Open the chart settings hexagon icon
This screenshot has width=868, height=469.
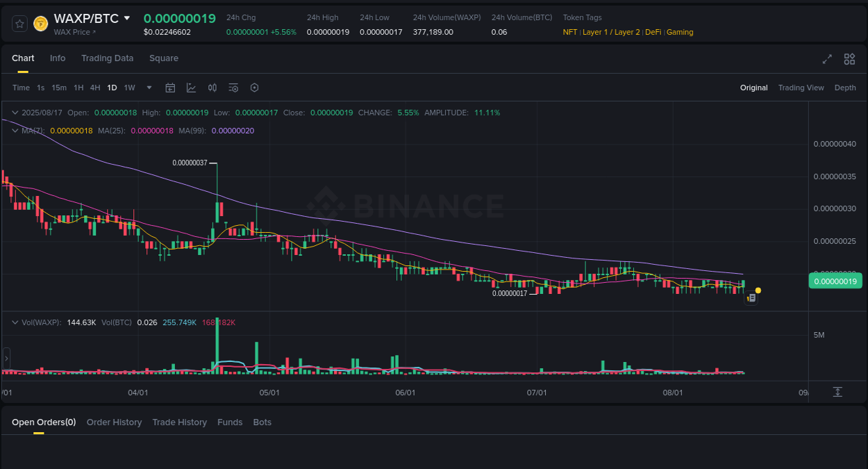(x=254, y=88)
